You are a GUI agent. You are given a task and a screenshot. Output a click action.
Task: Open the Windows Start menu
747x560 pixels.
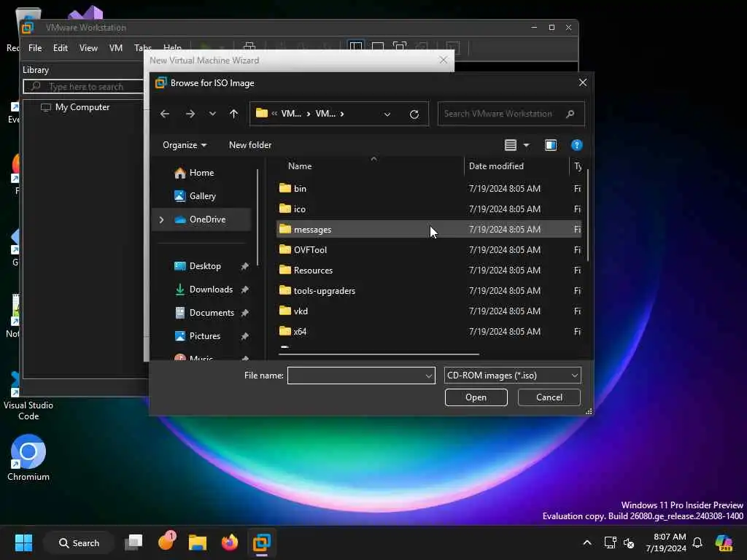23,542
